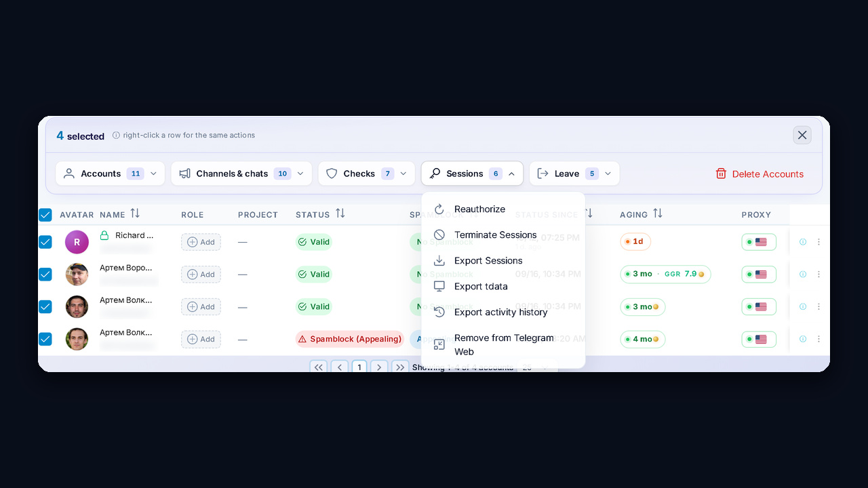Screen dimensions: 868x488
Task: Open info icon for Richard row
Action: [803, 242]
